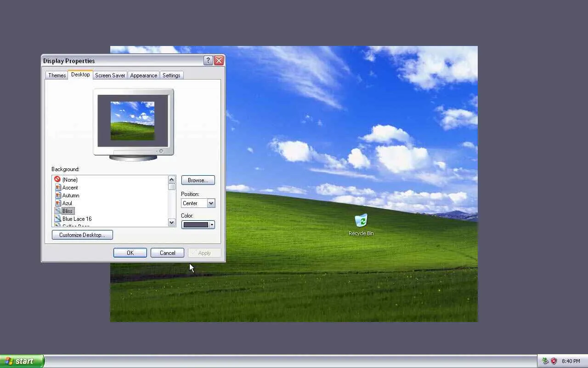
Task: Pick Autumn from the Background list
Action: (x=71, y=195)
